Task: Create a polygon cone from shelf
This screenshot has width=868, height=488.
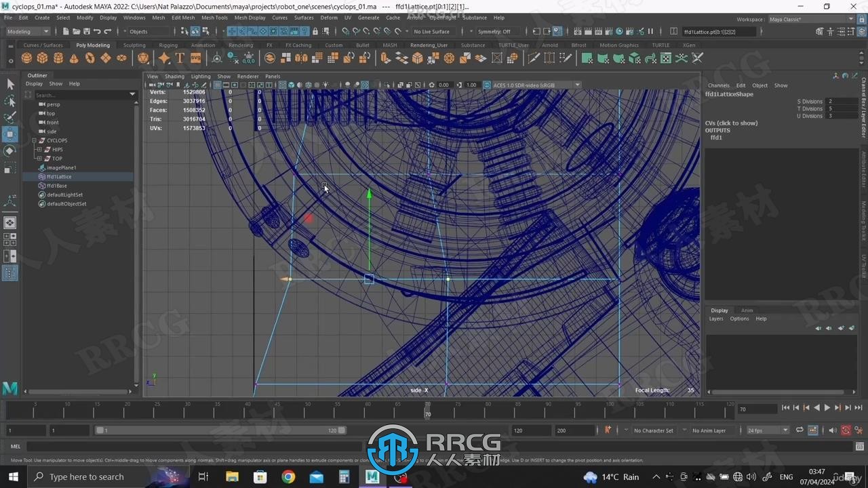Action: (x=74, y=58)
